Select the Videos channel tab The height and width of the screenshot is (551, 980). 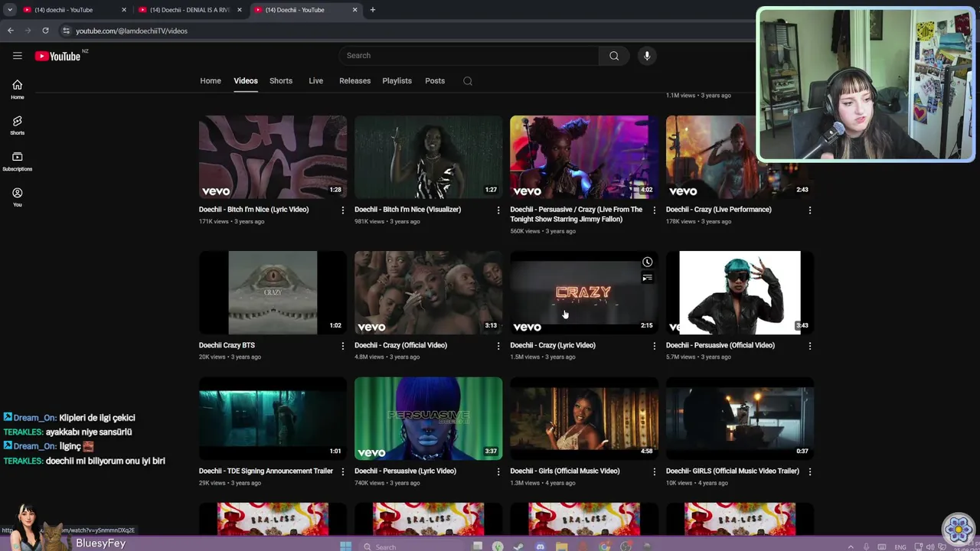pos(246,81)
